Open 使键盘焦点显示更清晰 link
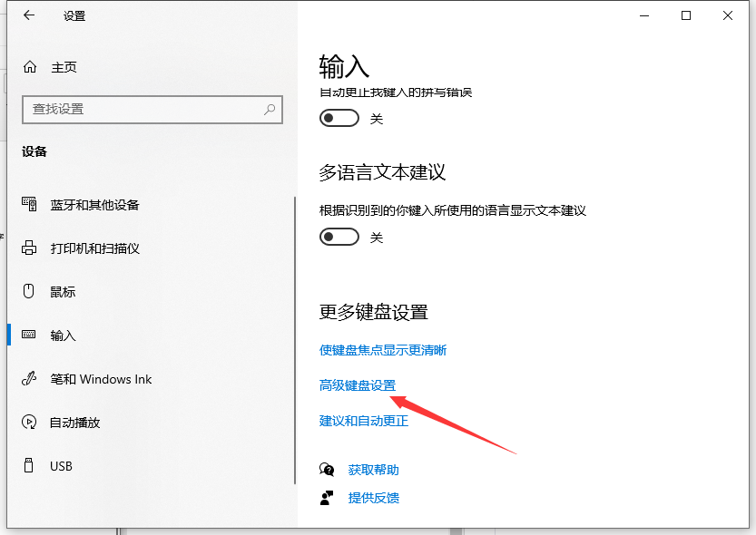756x535 pixels. click(383, 350)
